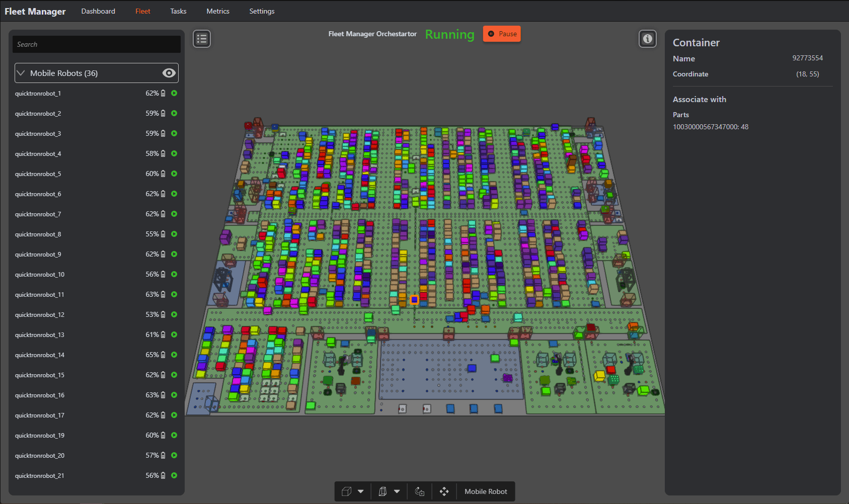Go to the Tasks tab
Image resolution: width=849 pixels, height=504 pixels.
(178, 11)
